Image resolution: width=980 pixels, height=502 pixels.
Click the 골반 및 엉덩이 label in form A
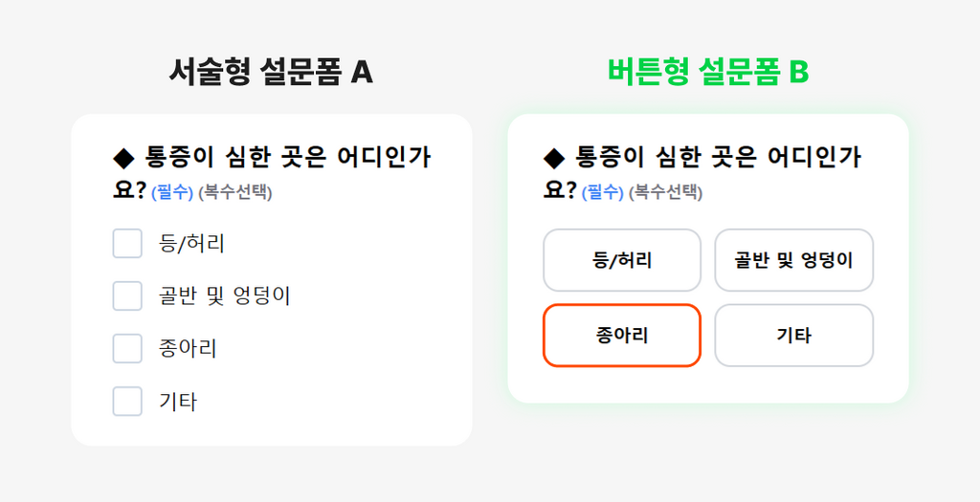coord(225,295)
